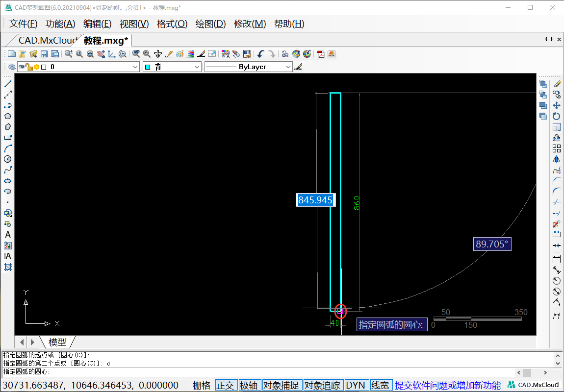Select the Explode tool in right toolbar
This screenshot has width=564, height=392.
[557, 224]
